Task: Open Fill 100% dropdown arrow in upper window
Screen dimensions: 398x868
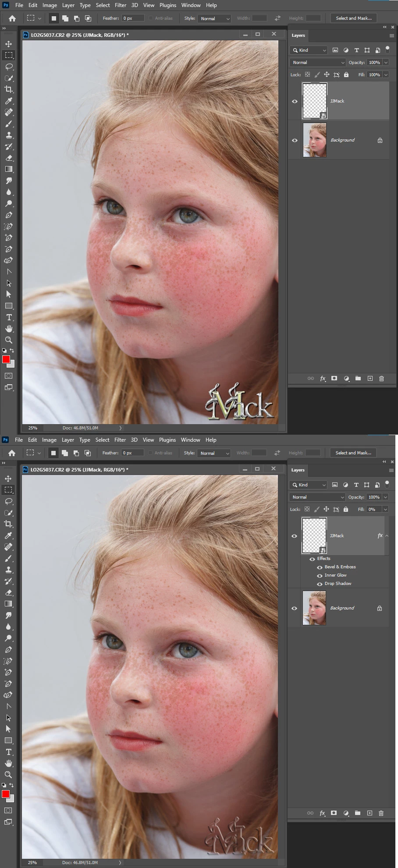Action: coord(386,75)
